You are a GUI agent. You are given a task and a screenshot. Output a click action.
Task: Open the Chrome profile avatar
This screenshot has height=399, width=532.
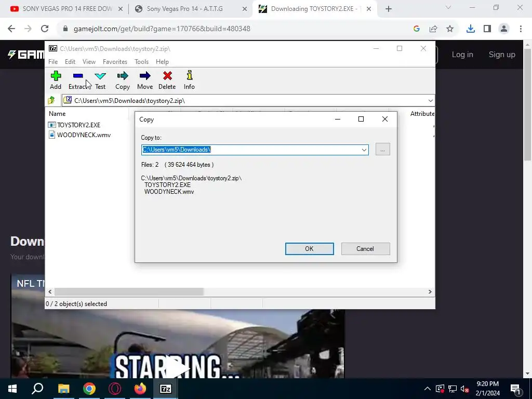point(504,29)
